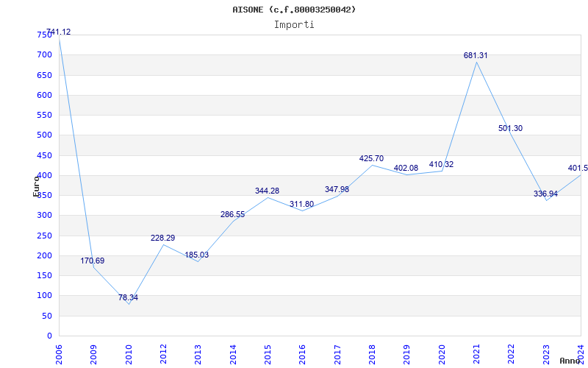Click the 2013 x-axis year label
The image size is (588, 368).
[198, 354]
